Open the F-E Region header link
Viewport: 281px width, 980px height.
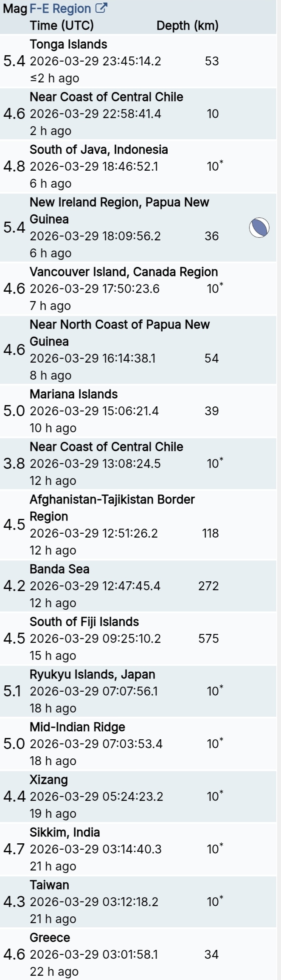coord(60,8)
